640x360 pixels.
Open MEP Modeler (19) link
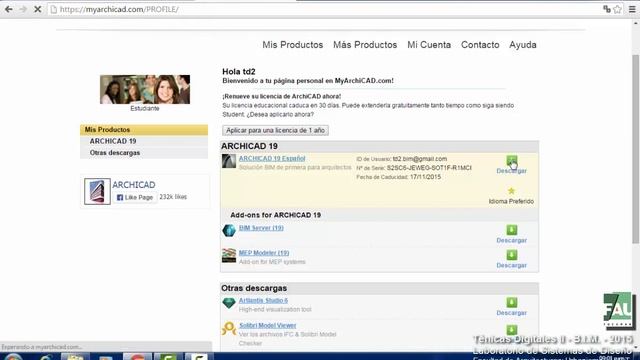(264, 253)
